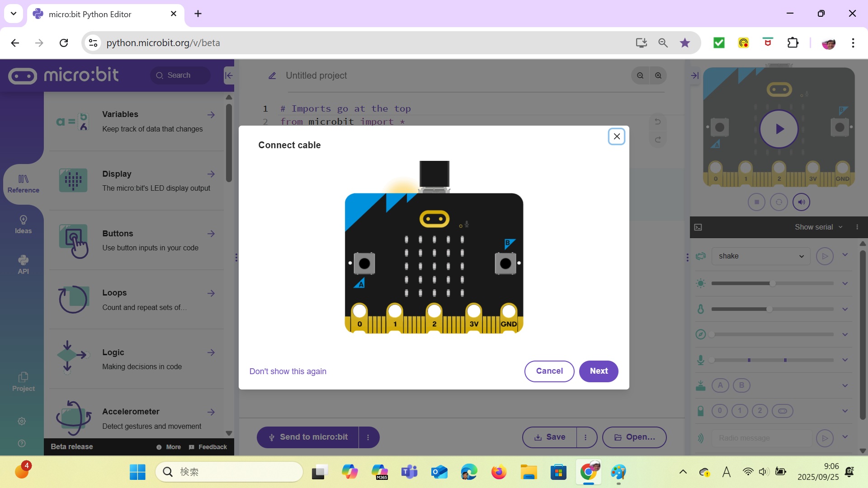This screenshot has width=868, height=488.
Task: Play the micro:bit simulator
Action: click(778, 129)
